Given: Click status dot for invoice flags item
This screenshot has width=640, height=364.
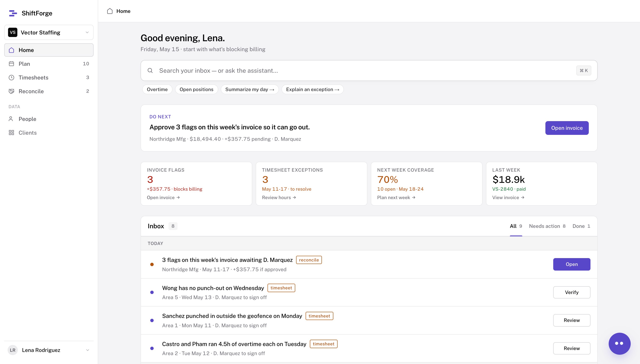Looking at the screenshot, I should (x=152, y=264).
